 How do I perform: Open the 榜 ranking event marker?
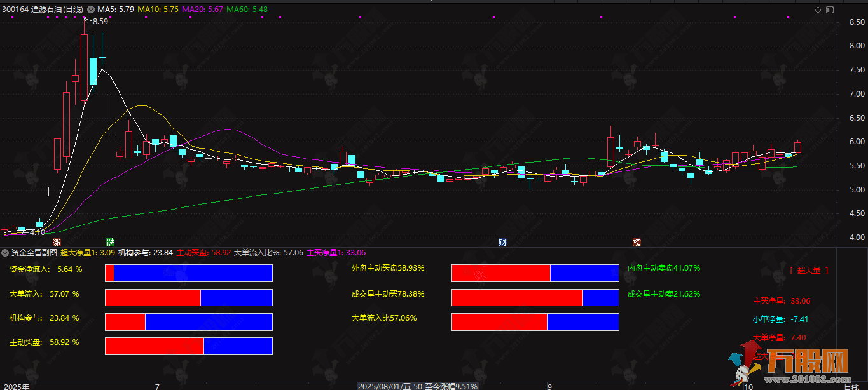[x=637, y=242]
